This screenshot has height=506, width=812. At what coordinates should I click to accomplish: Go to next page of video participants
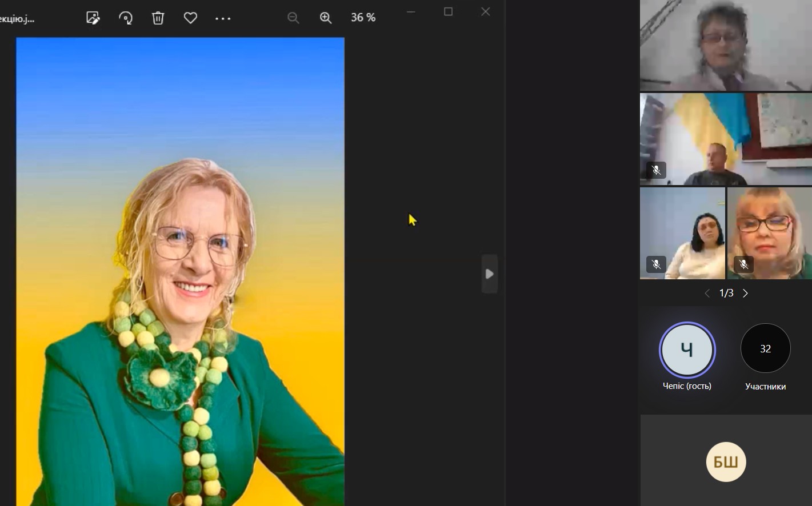(x=745, y=294)
